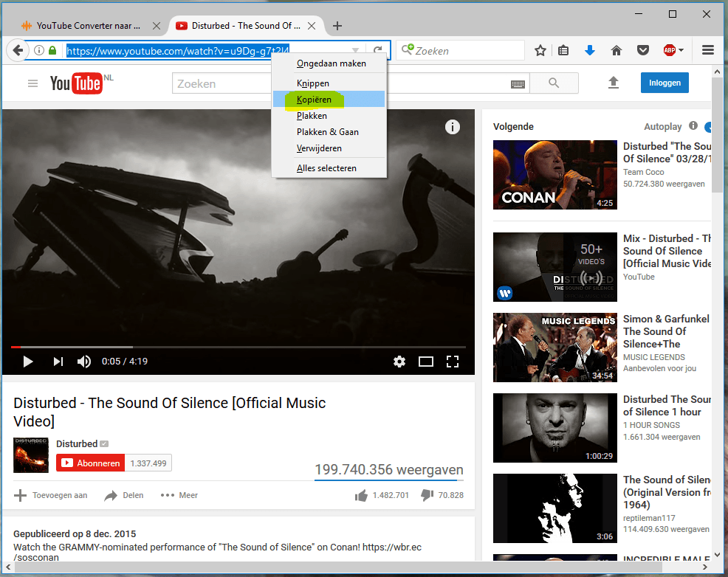Click the Abonneren subscribe button
Image resolution: width=728 pixels, height=577 pixels.
(91, 463)
